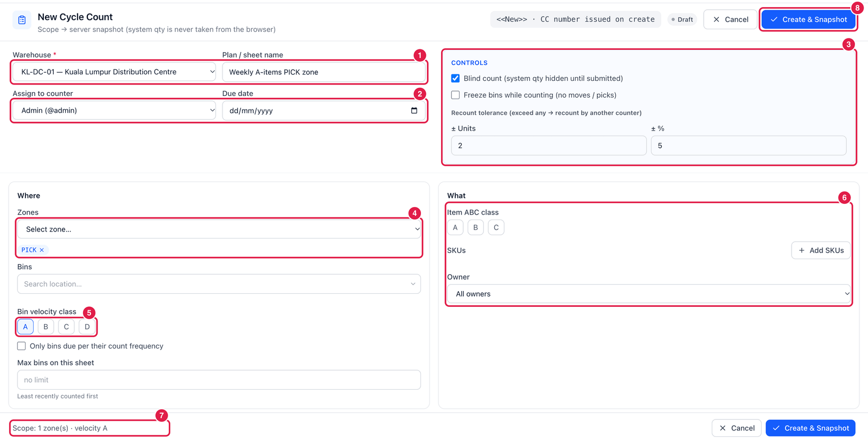Screen dimensions: 868x438
Task: Open the Warehouse dropdown
Action: 114,72
